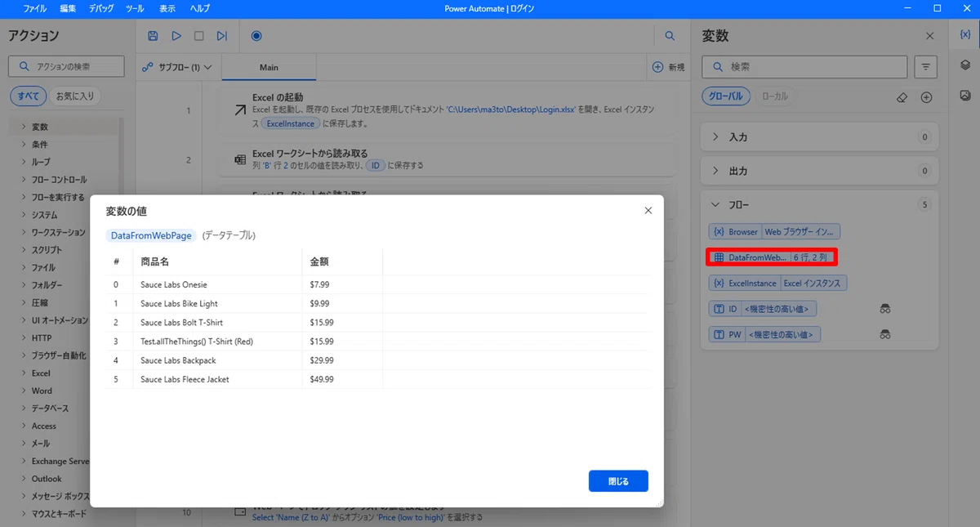Click the 新規 subflow button
Viewport: 980px width, 527px height.
667,67
